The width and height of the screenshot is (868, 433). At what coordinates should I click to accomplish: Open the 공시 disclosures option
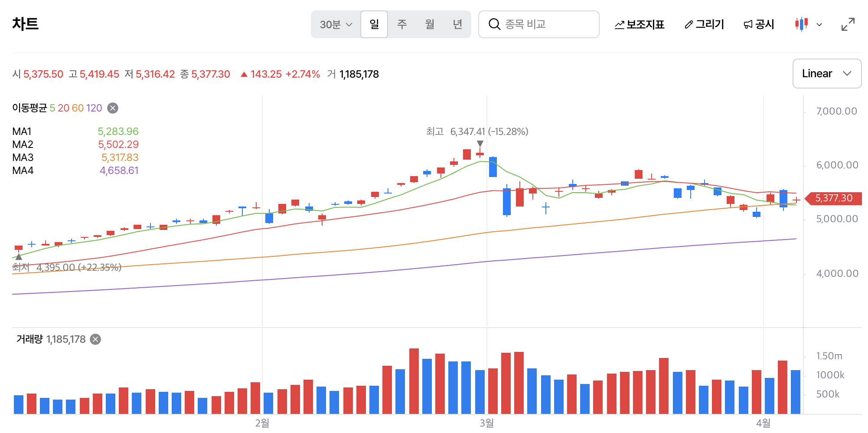click(x=759, y=24)
